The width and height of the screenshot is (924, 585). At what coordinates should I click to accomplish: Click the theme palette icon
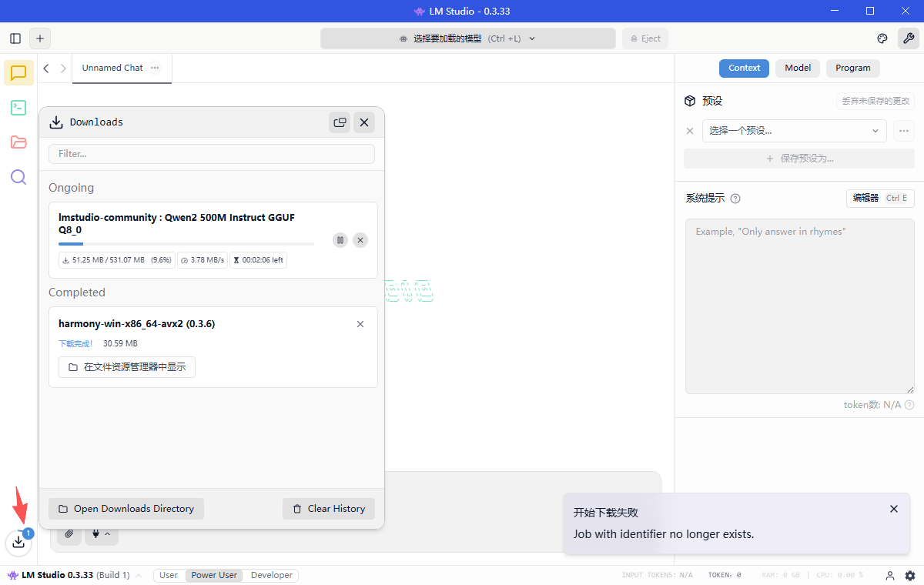pyautogui.click(x=882, y=38)
